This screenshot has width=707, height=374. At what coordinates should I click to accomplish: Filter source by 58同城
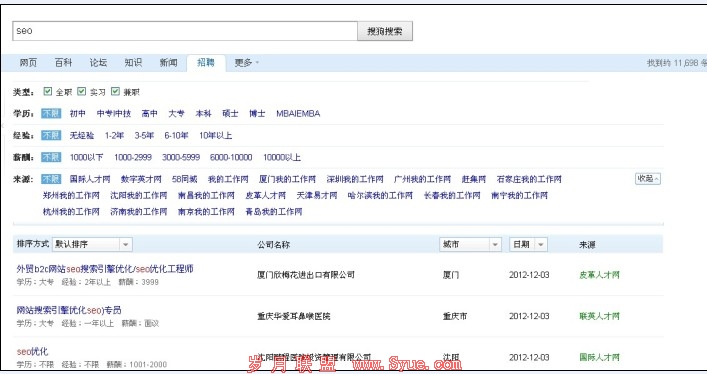(x=184, y=179)
